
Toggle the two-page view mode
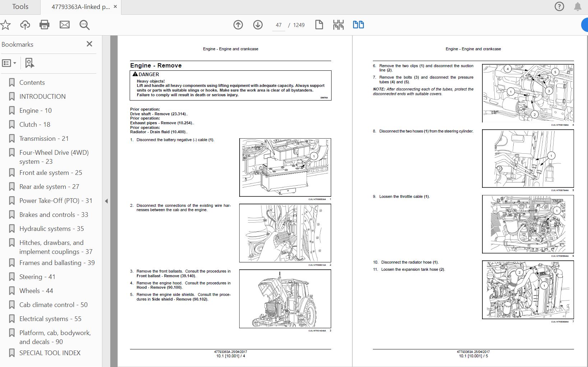(358, 24)
